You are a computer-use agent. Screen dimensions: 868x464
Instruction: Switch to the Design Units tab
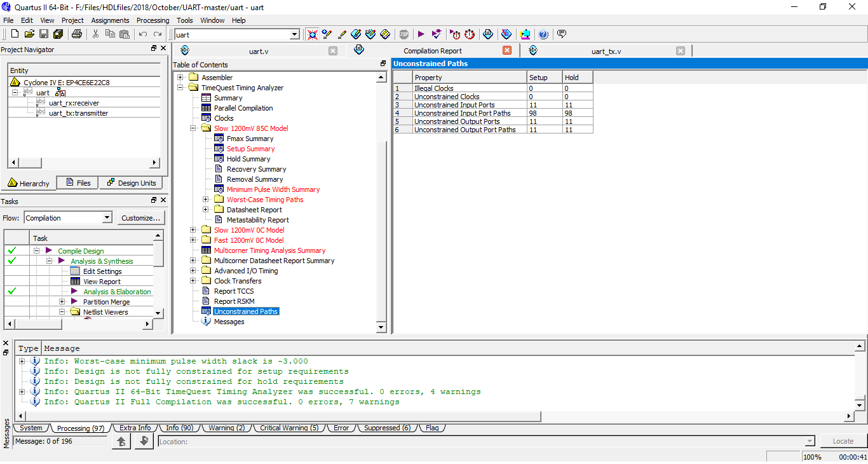pos(132,183)
